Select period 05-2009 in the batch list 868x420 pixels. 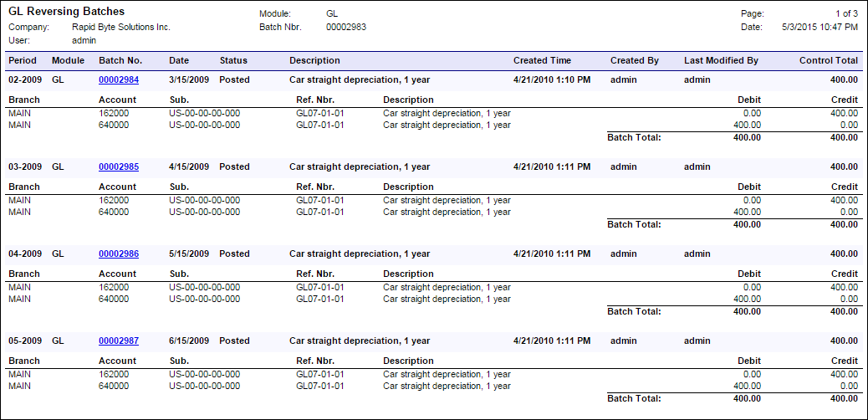tap(25, 341)
